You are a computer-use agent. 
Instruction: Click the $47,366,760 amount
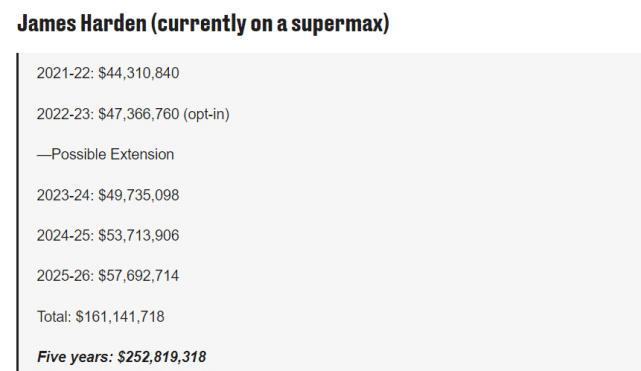pyautogui.click(x=139, y=114)
